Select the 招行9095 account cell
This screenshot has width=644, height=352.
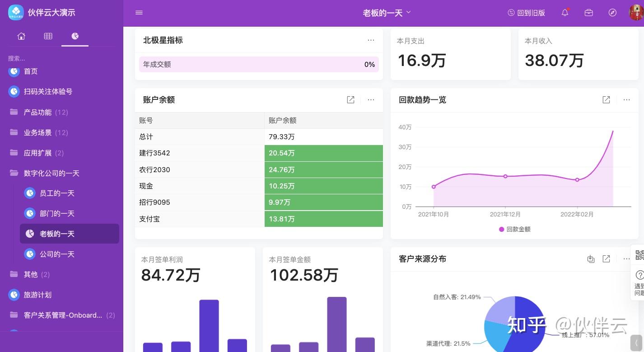click(200, 202)
